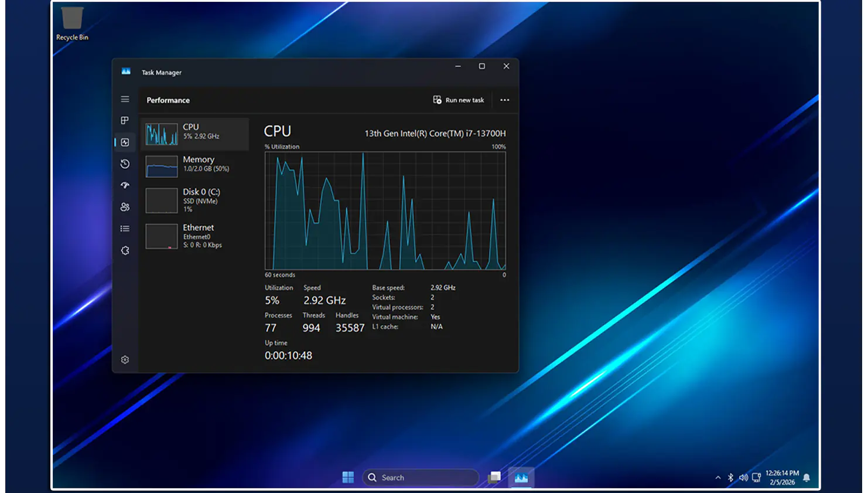Select the Memory performance item
Image resolution: width=868 pixels, height=493 pixels.
point(194,166)
